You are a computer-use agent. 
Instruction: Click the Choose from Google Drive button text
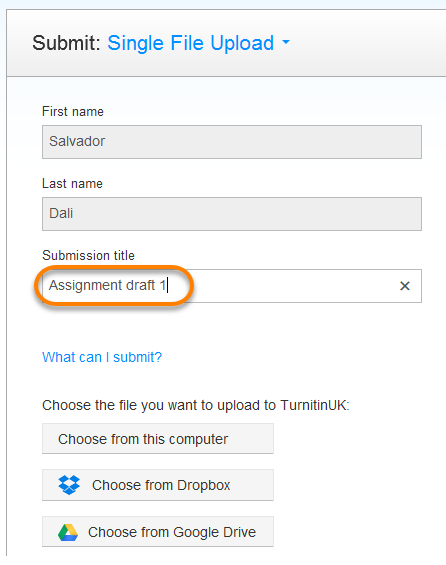[172, 532]
